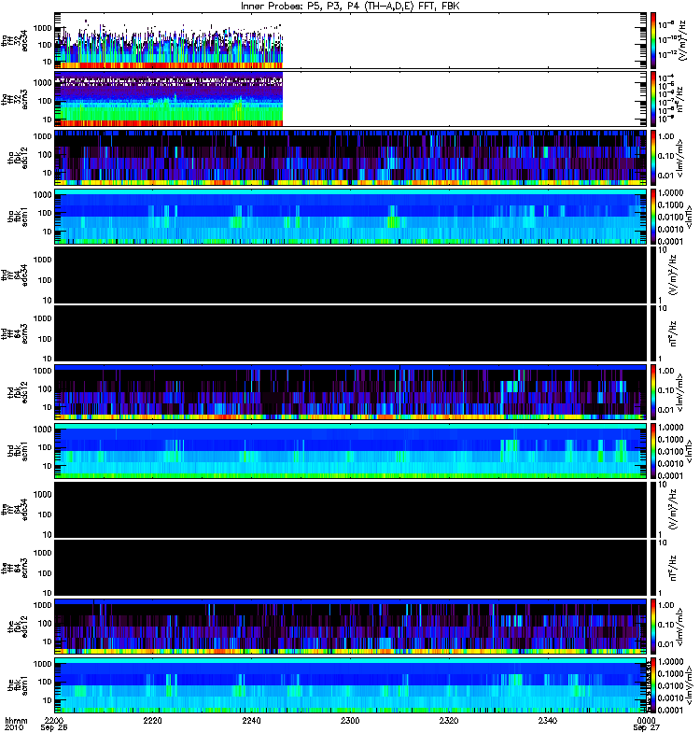Click the year label '2010'
This screenshot has width=700, height=747.
14,727
